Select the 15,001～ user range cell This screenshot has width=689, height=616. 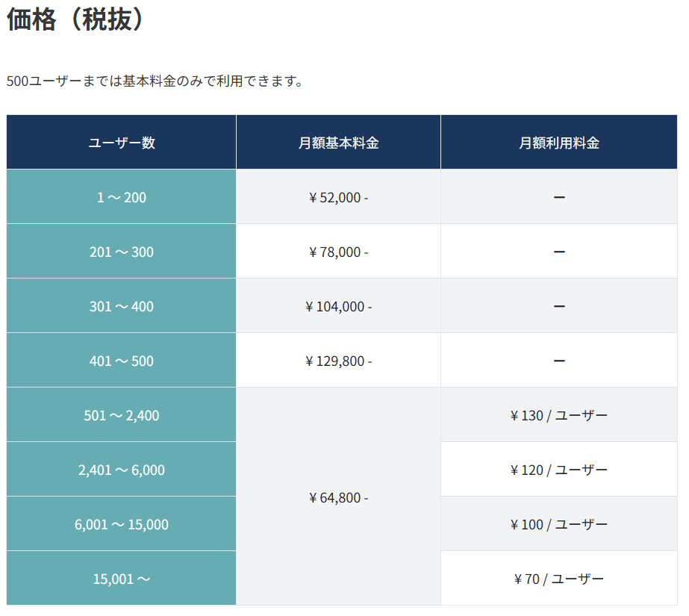pos(122,579)
